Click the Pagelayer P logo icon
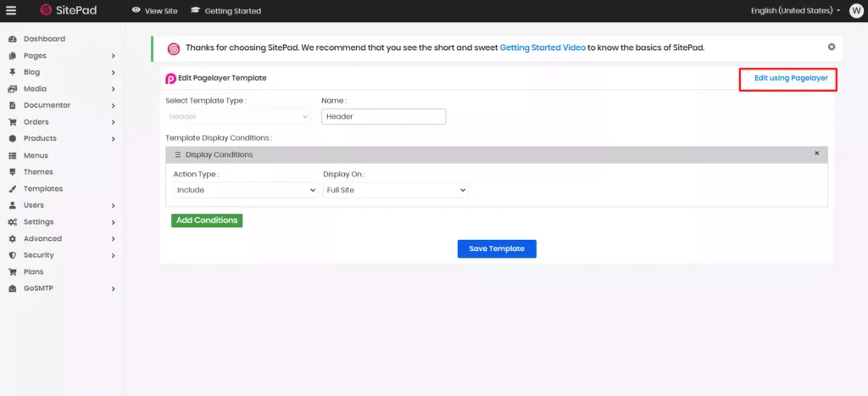The height and width of the screenshot is (396, 868). click(x=171, y=79)
